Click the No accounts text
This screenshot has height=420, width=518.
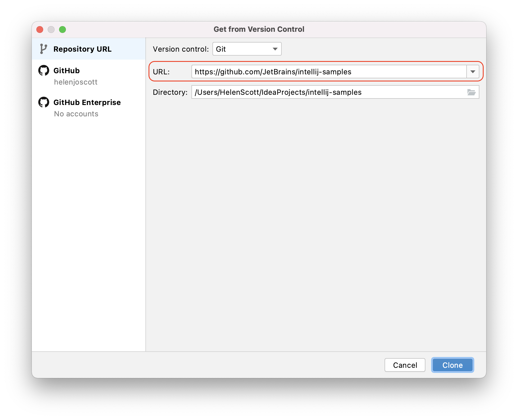76,114
